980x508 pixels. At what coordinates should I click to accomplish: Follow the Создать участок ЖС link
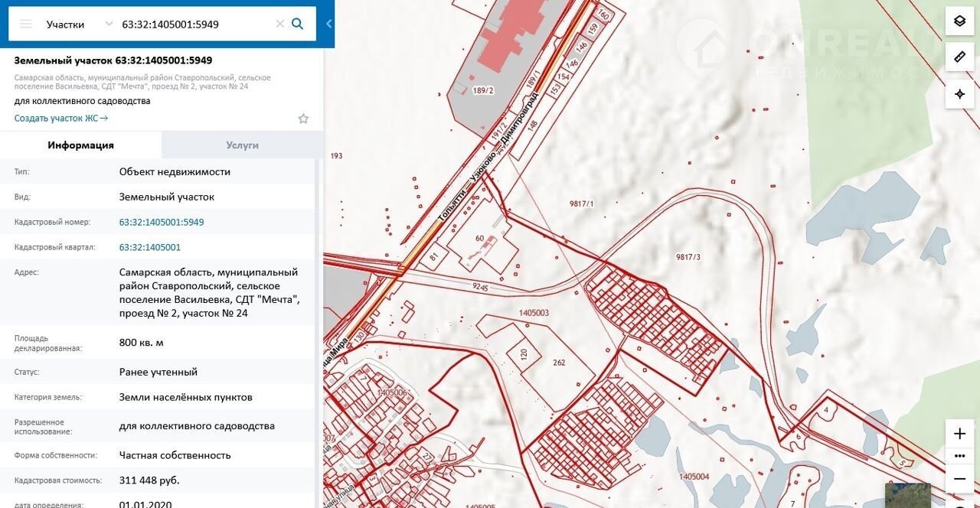tap(61, 119)
